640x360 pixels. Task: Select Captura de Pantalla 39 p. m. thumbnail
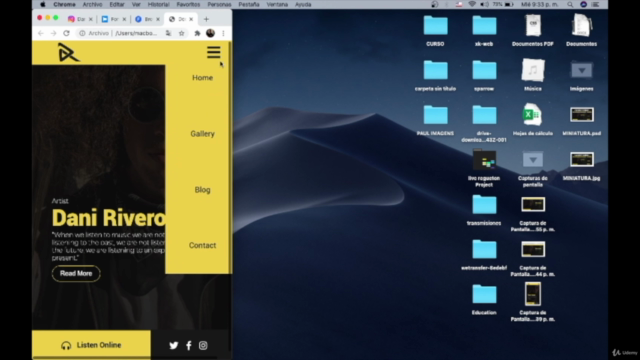[x=533, y=294]
